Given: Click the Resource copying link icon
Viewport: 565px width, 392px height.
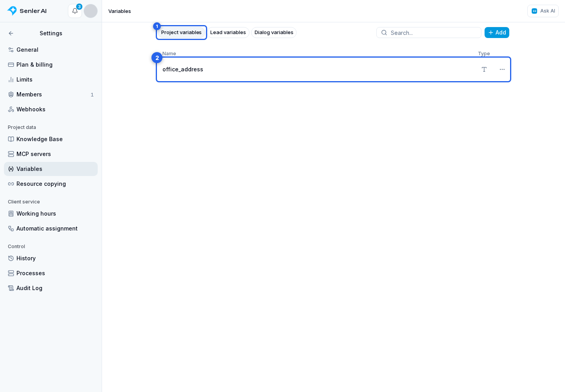Looking at the screenshot, I should tap(11, 184).
